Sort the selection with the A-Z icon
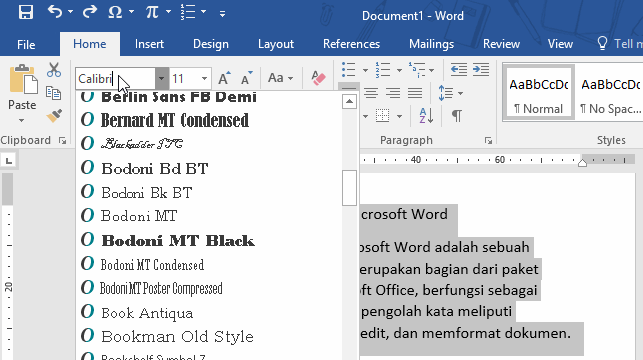Viewport: 643px width, 360px height. (x=426, y=116)
